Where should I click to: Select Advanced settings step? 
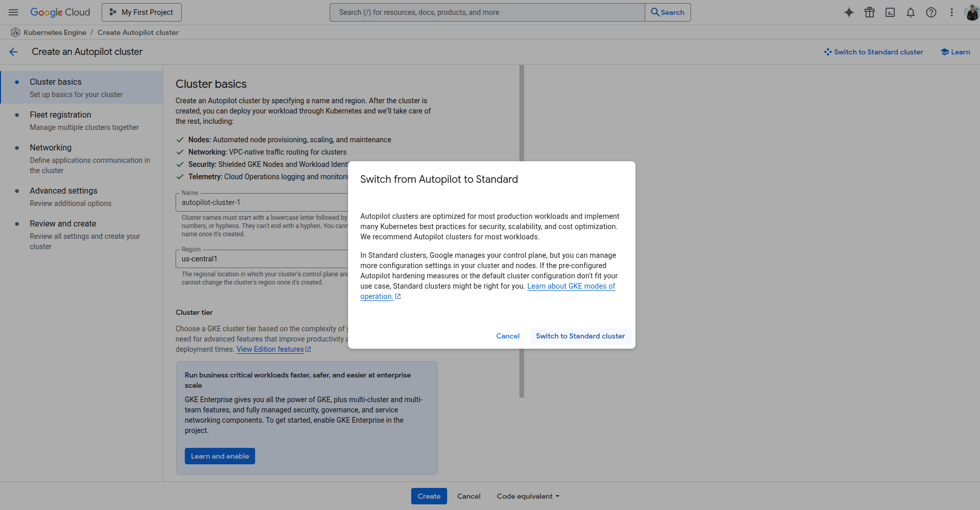coord(82,196)
